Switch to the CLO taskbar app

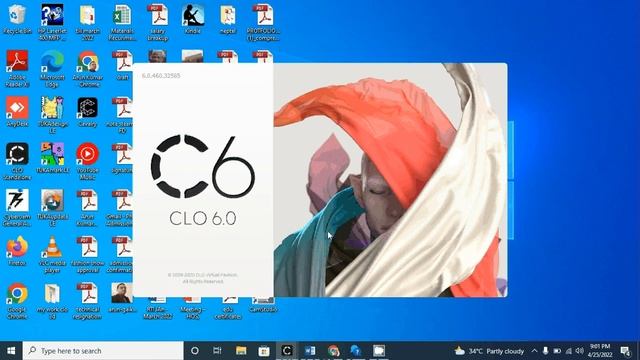pos(287,351)
